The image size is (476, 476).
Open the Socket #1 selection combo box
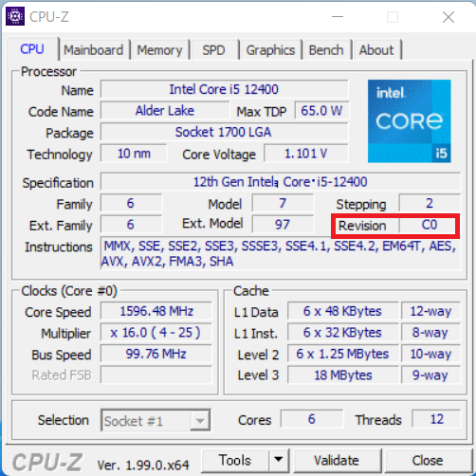(x=156, y=420)
